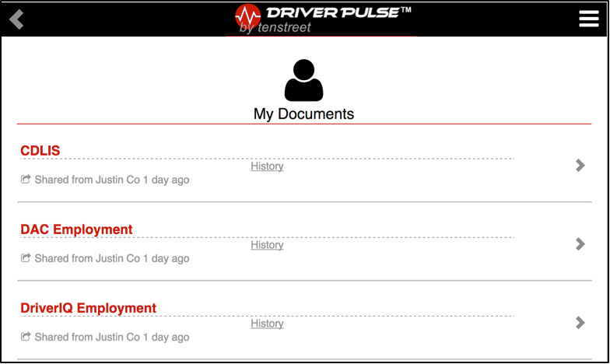Click the share icon in DAC Employment row
610x364 pixels.
click(26, 258)
